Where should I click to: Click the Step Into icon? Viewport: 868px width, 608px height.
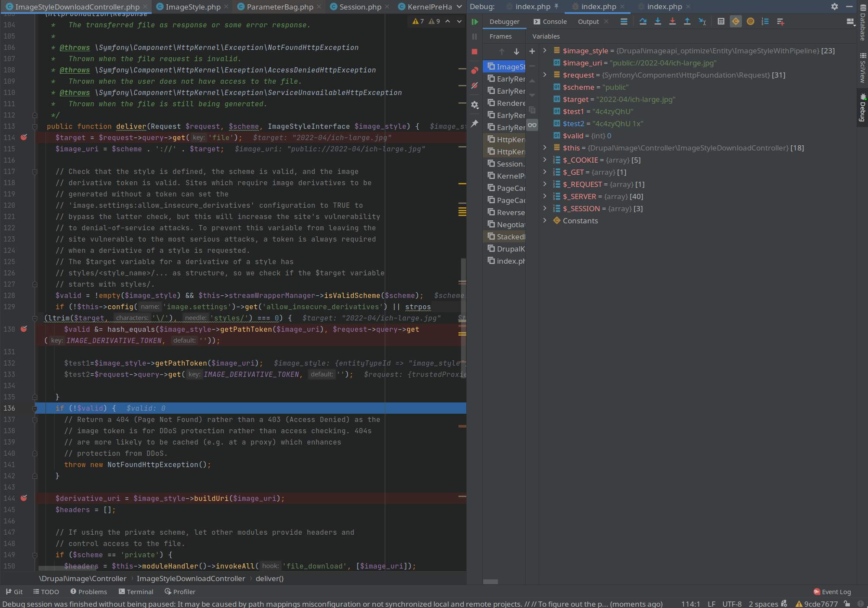coord(657,22)
